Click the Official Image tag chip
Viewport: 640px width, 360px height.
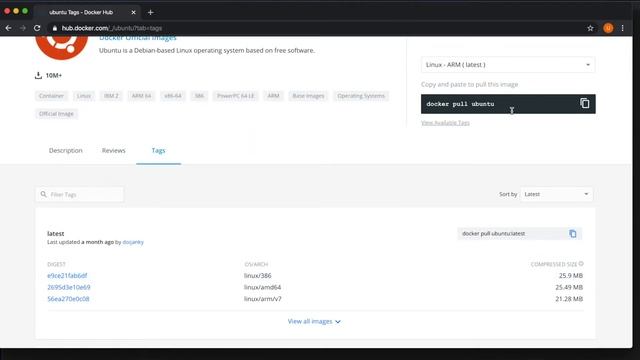click(x=56, y=114)
